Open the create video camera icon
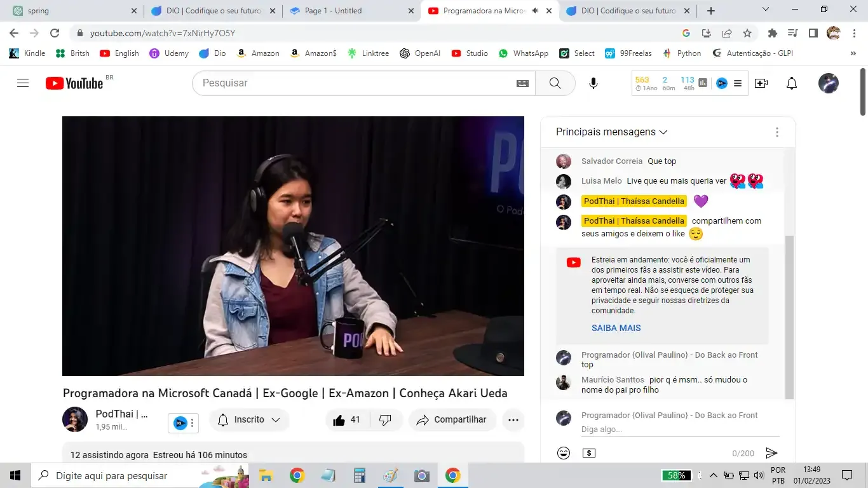Image resolution: width=868 pixels, height=488 pixels. point(761,83)
